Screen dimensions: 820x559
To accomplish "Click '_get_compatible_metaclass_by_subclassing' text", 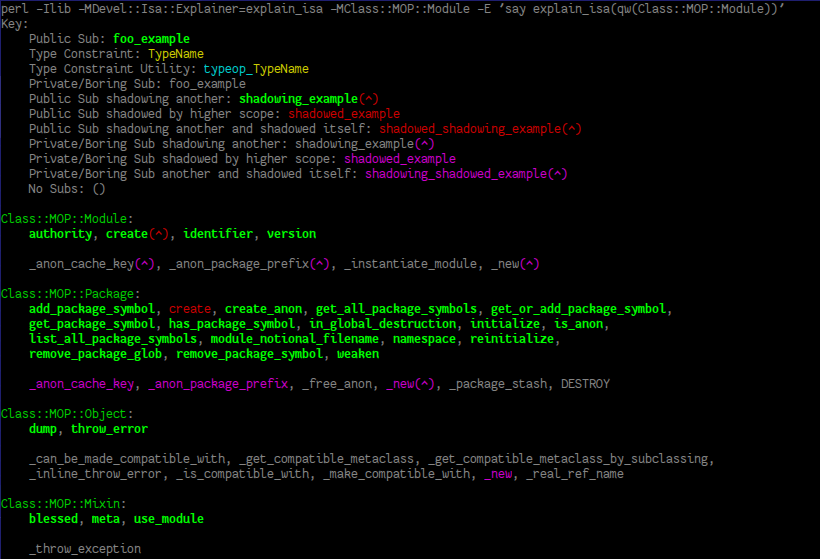I will [x=568, y=459].
